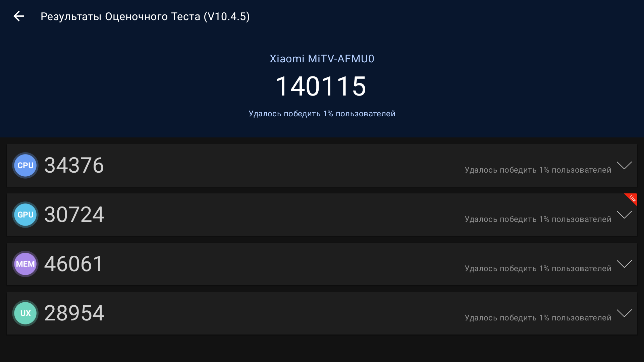This screenshot has width=644, height=362.
Task: Click the GPU score 30724
Action: click(x=74, y=215)
